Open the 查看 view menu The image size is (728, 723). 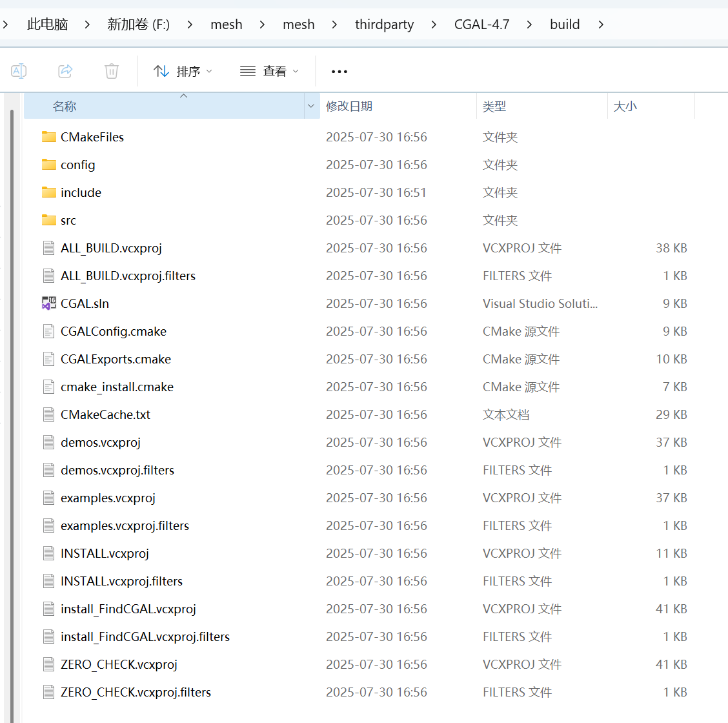click(x=269, y=71)
